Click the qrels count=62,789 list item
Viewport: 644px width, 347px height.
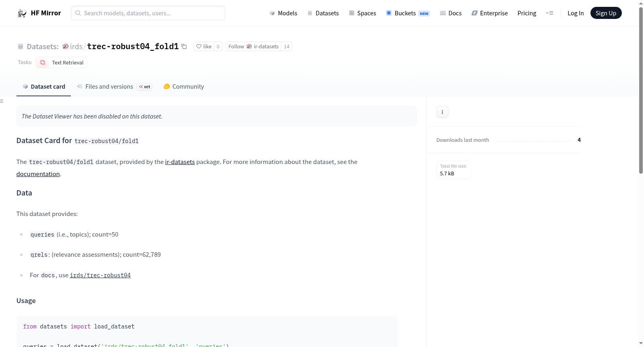click(95, 255)
